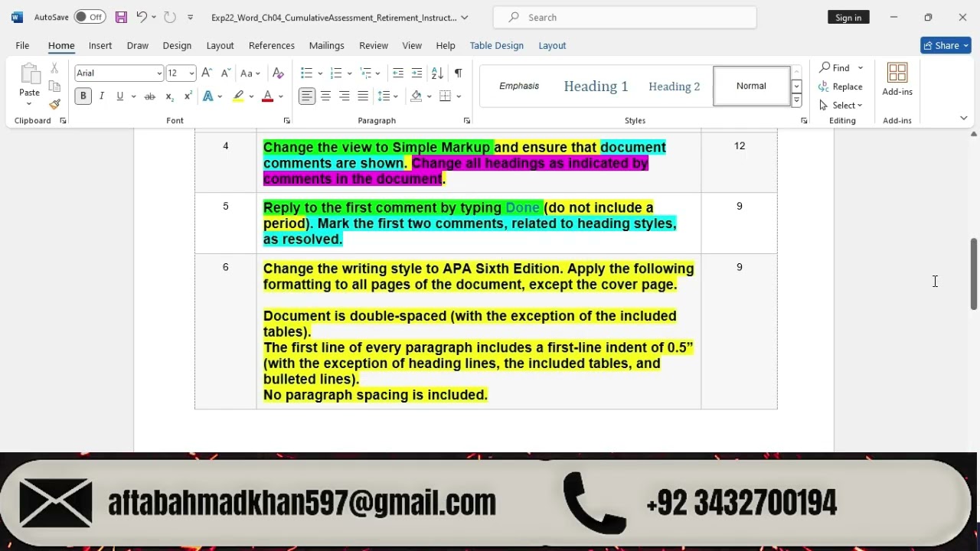The height and width of the screenshot is (551, 980).
Task: Click the Search box
Action: (x=625, y=17)
